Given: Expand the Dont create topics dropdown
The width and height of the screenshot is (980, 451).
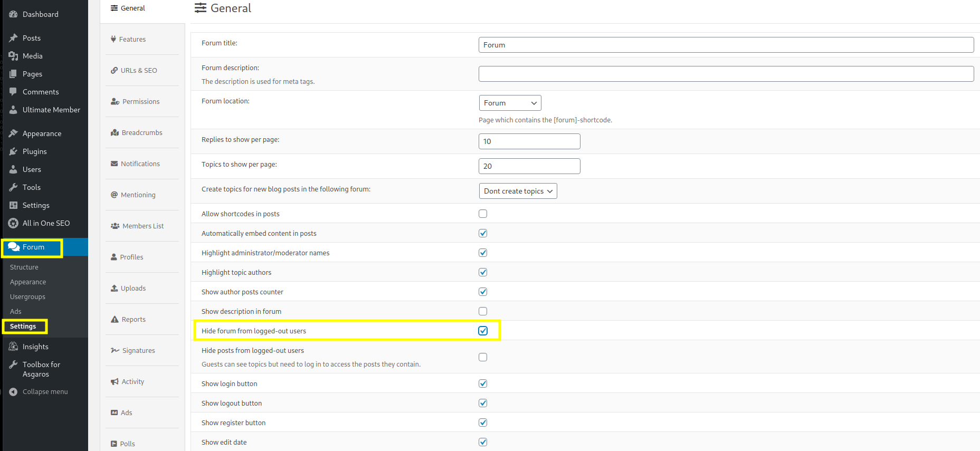Looking at the screenshot, I should [518, 191].
